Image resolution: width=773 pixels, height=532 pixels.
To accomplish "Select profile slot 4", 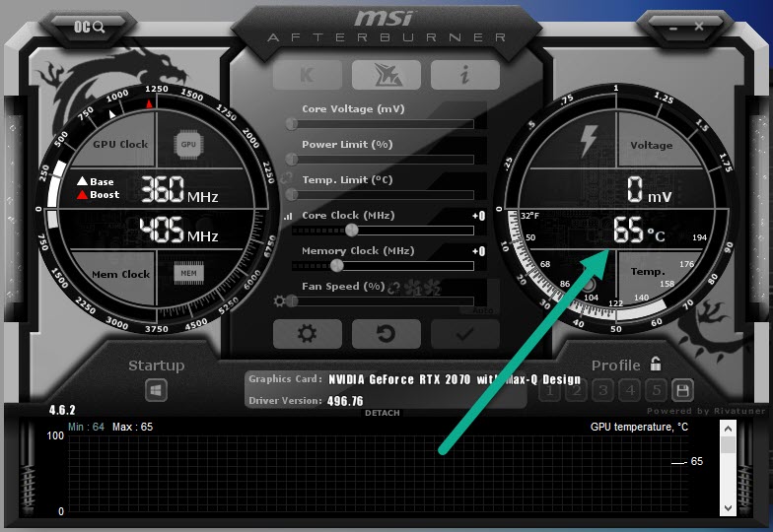I will click(629, 390).
